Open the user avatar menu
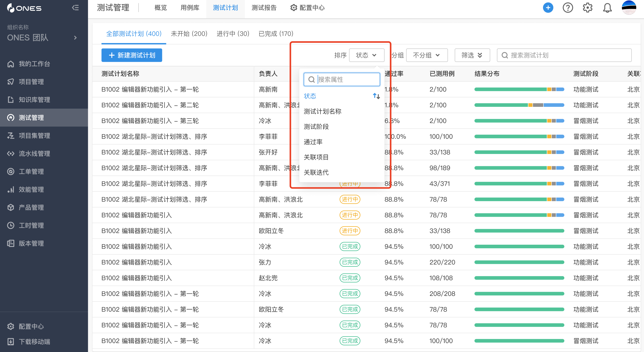This screenshot has height=352, width=644. point(629,8)
